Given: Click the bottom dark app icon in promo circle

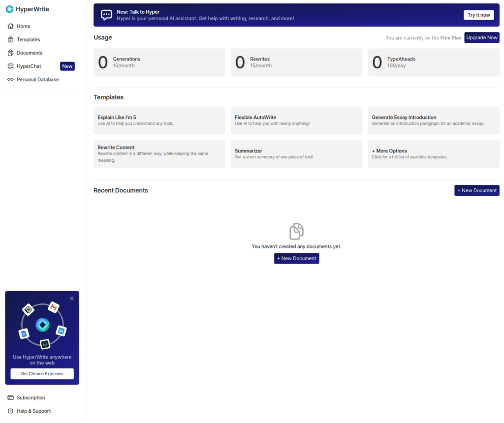Looking at the screenshot, I should (45, 344).
